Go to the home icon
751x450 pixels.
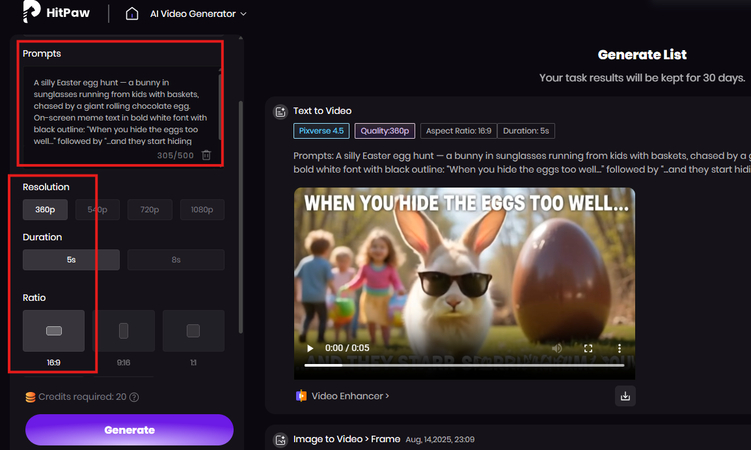click(x=132, y=14)
